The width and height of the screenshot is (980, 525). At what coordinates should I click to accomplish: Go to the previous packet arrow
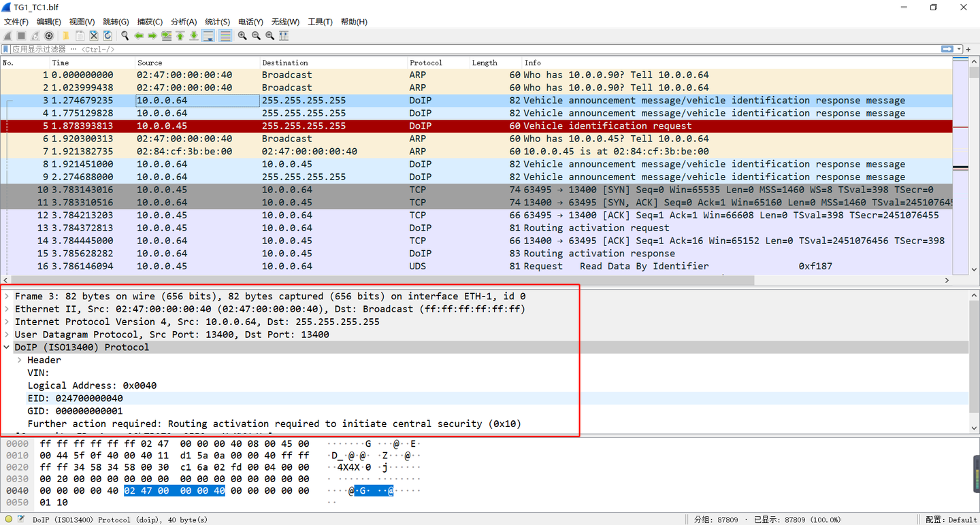click(x=139, y=35)
